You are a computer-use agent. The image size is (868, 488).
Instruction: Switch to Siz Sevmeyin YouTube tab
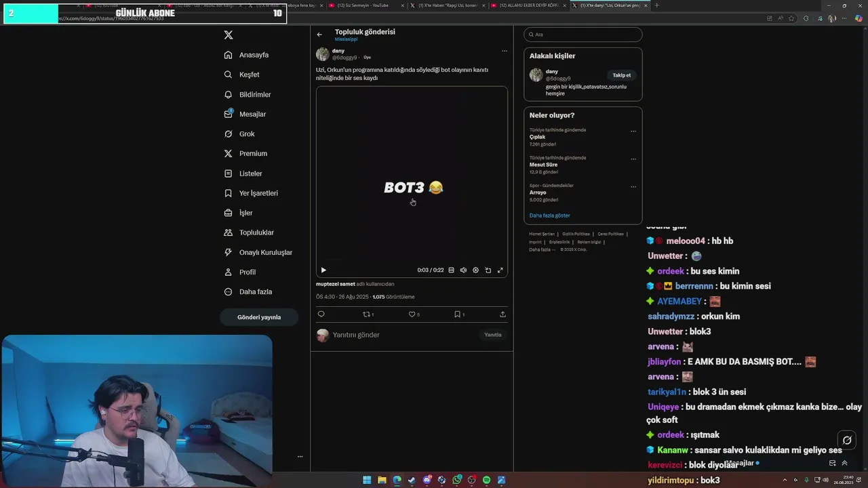(x=366, y=5)
